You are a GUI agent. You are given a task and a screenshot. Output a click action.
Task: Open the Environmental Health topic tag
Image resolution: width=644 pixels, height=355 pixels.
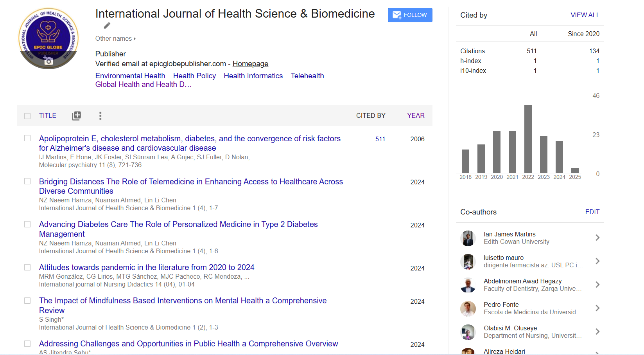(x=130, y=76)
